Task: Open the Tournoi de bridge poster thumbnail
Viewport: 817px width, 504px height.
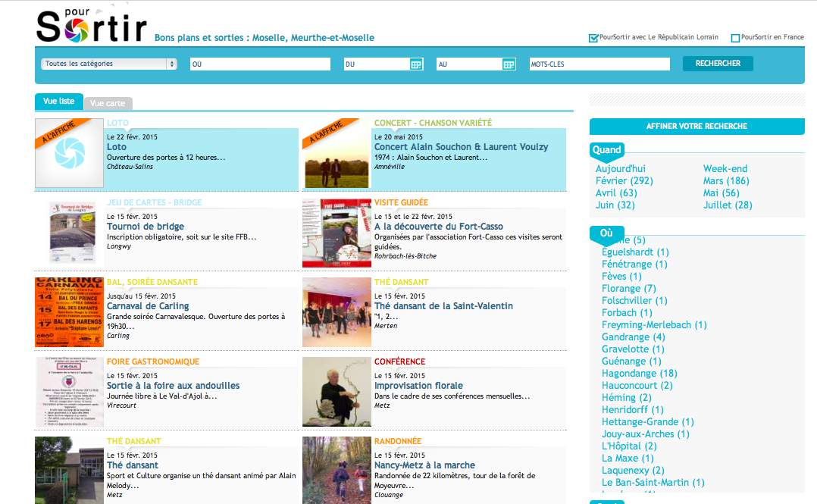Action: [69, 233]
